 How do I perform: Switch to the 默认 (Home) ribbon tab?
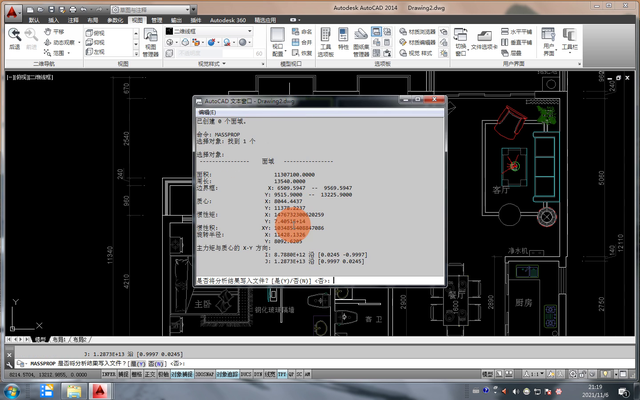pos(34,20)
